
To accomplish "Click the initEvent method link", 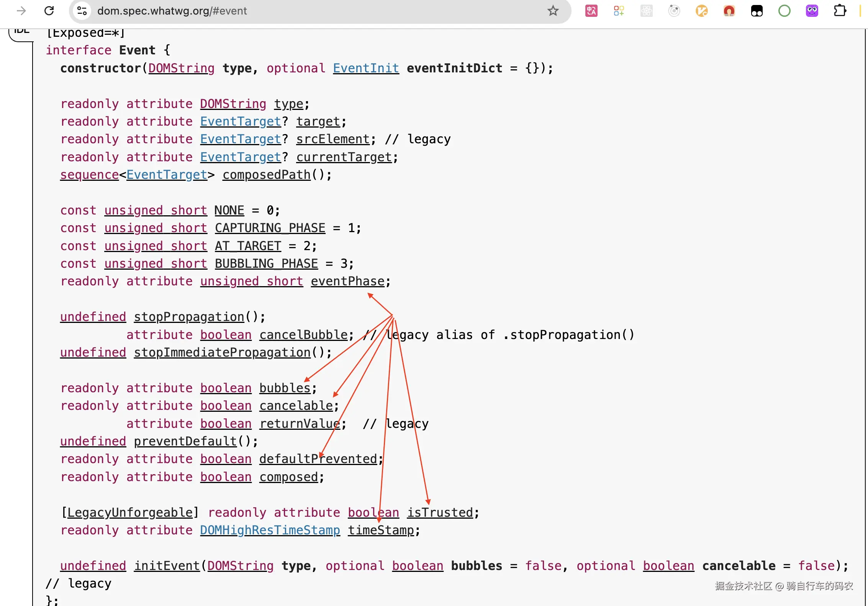I will (167, 566).
